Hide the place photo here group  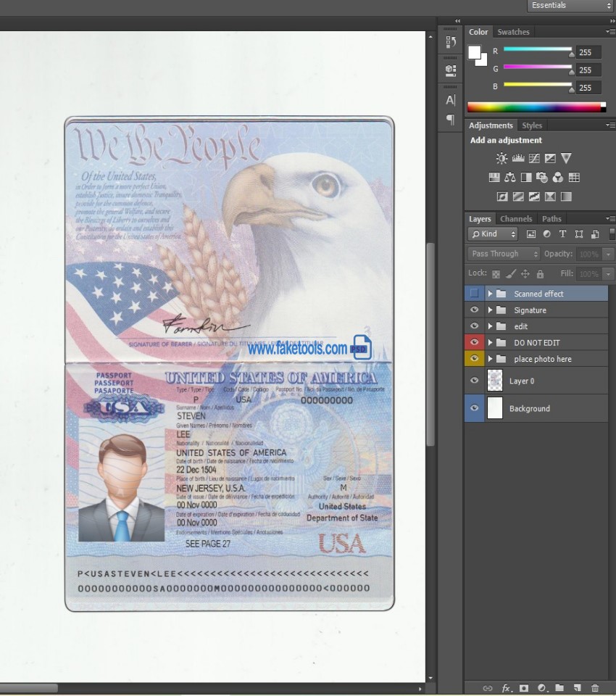tap(475, 359)
